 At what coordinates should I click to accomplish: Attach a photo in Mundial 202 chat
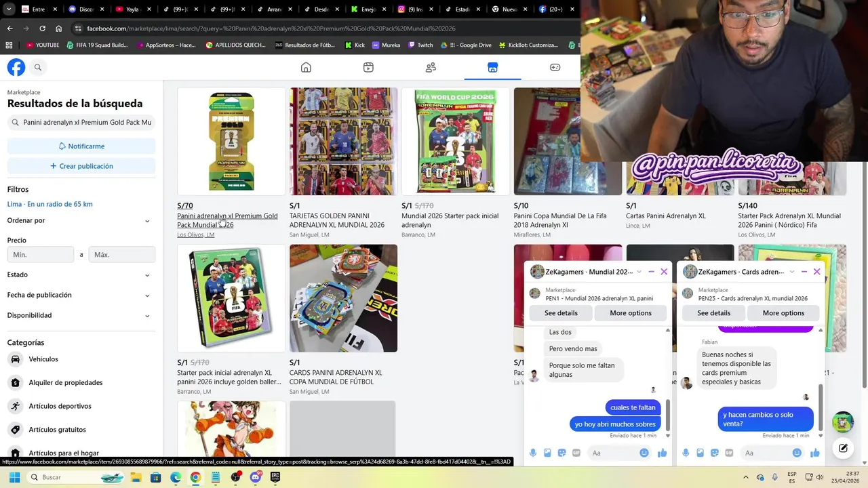[x=547, y=453]
